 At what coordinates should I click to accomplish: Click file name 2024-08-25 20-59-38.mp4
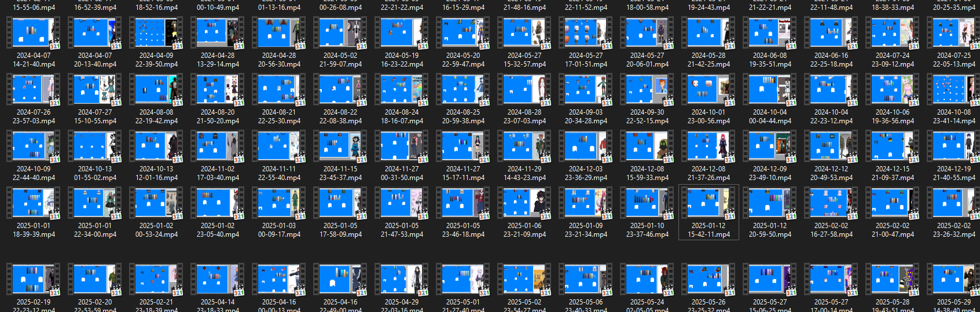click(x=463, y=117)
